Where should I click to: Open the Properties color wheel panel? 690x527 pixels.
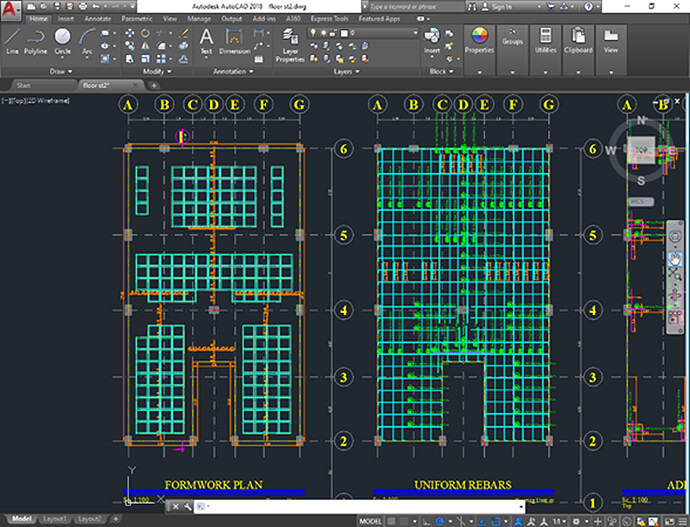pos(479,38)
